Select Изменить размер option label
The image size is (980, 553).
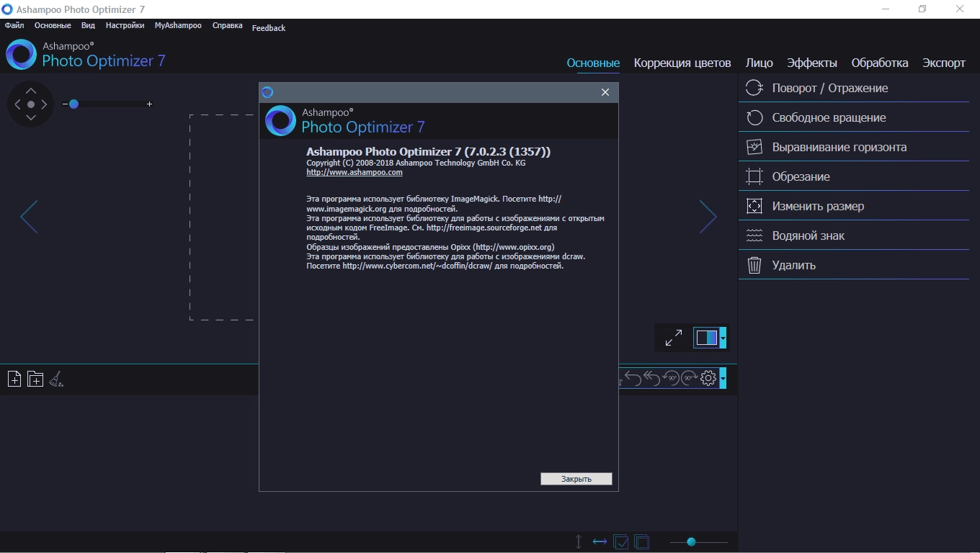tap(818, 206)
